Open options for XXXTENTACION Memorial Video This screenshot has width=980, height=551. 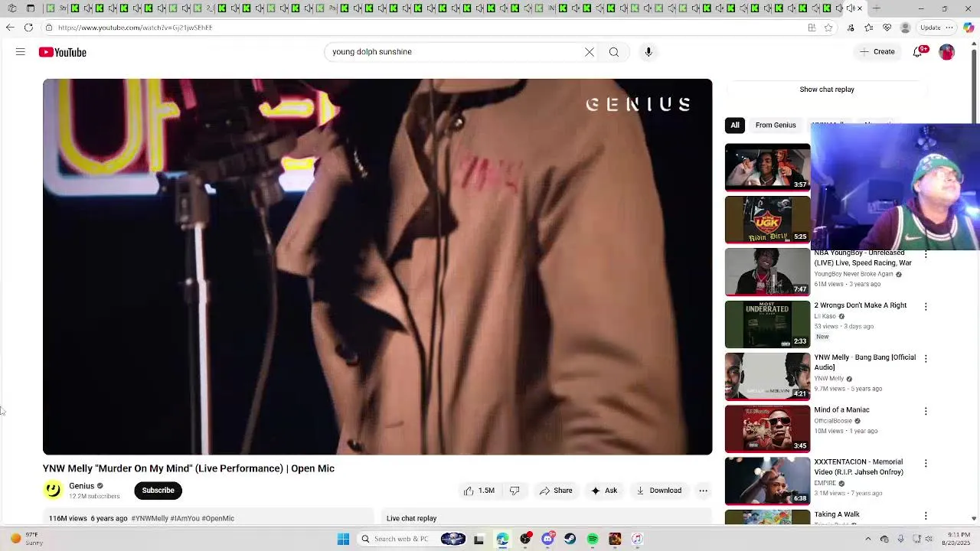click(x=926, y=463)
